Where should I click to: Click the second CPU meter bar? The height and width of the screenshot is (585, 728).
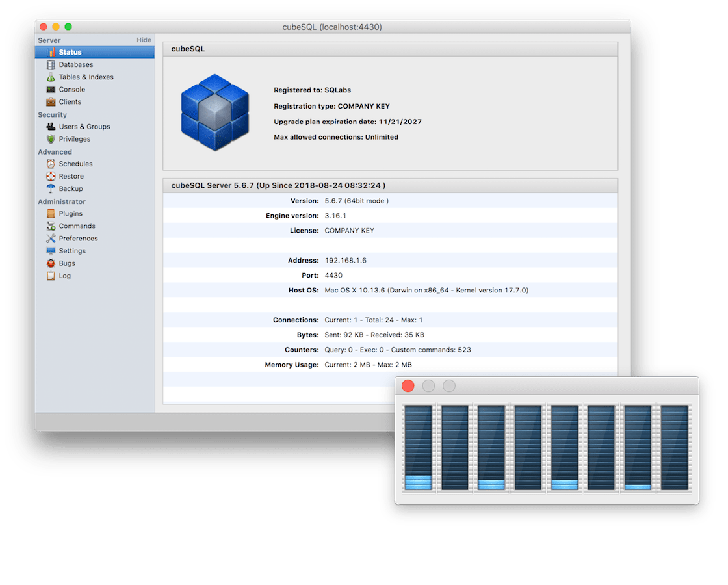(x=455, y=448)
